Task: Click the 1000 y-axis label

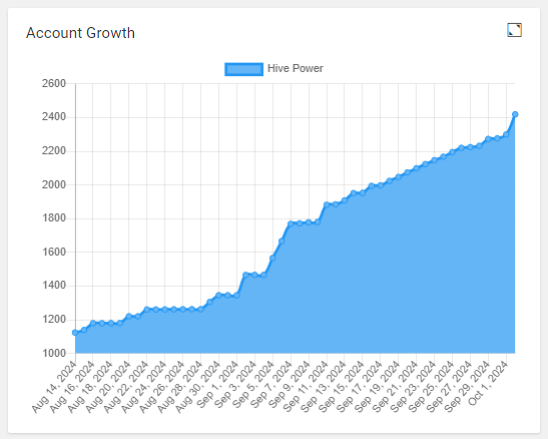Action: (x=54, y=353)
